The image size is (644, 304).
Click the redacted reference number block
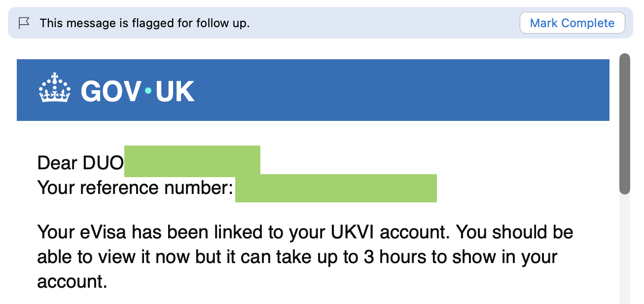[336, 188]
